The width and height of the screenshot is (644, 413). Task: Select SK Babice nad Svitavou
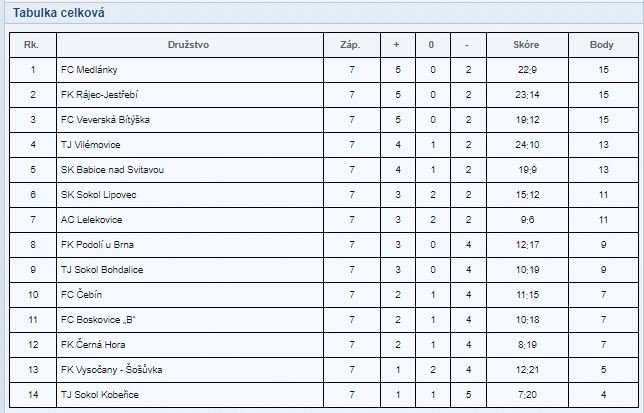(x=112, y=170)
